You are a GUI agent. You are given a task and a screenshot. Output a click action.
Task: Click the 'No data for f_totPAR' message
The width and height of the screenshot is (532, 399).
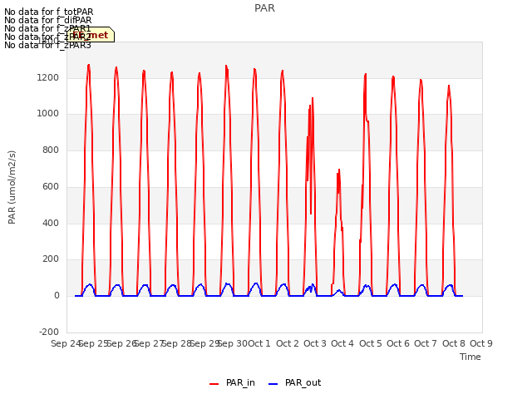pos(48,12)
